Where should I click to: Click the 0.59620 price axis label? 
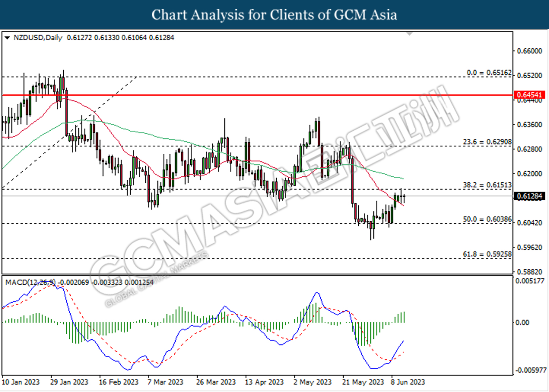point(529,247)
